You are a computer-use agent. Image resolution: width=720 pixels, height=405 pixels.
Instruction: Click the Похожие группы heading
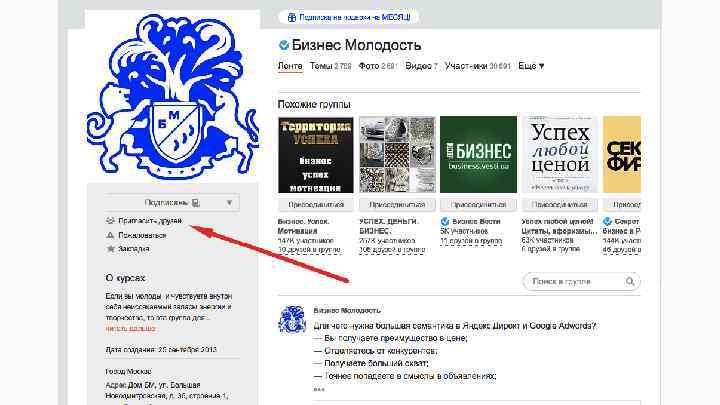point(314,105)
